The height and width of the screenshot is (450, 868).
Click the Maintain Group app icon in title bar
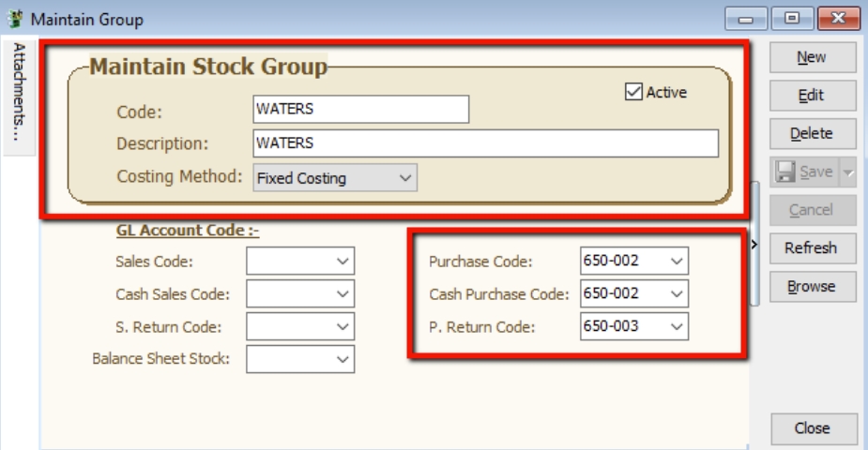[14, 17]
